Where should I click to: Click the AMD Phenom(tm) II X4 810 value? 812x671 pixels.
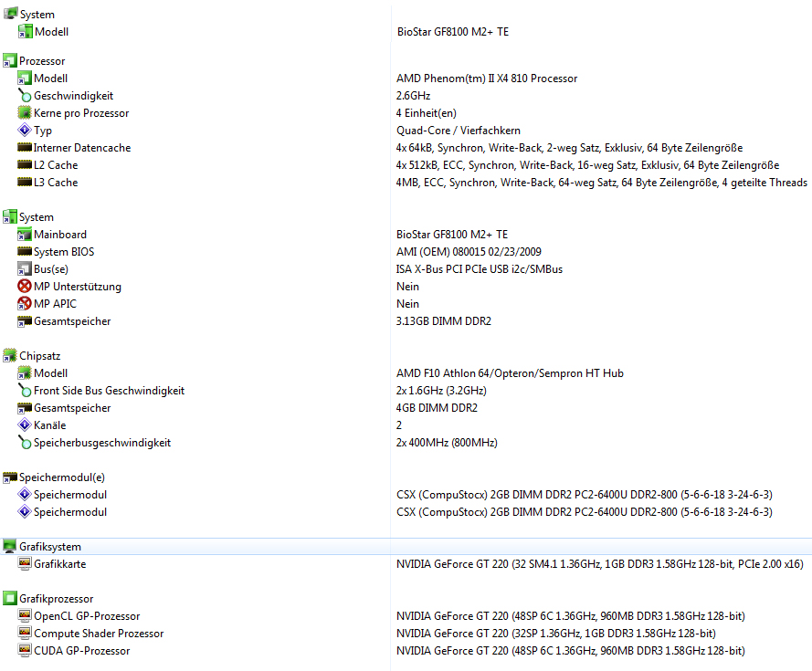point(487,79)
